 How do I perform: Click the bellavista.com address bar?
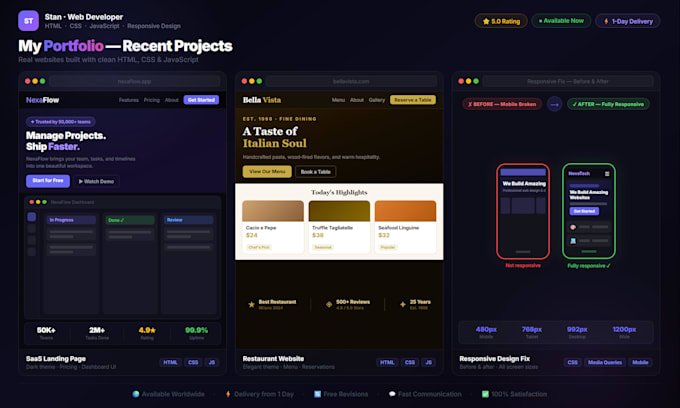coord(351,82)
